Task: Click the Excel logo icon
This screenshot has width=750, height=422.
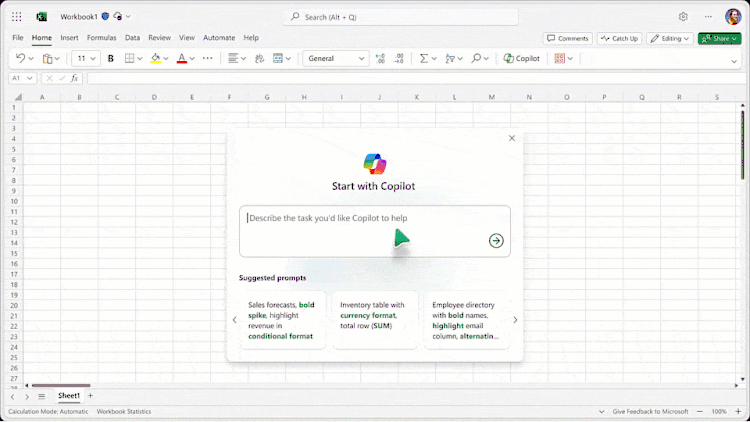Action: tap(42, 17)
